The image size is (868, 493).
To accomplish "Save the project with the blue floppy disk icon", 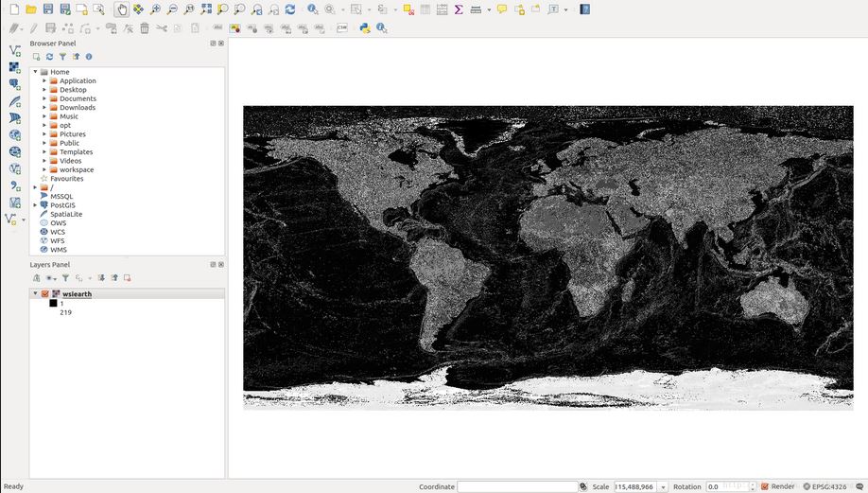I will (48, 9).
